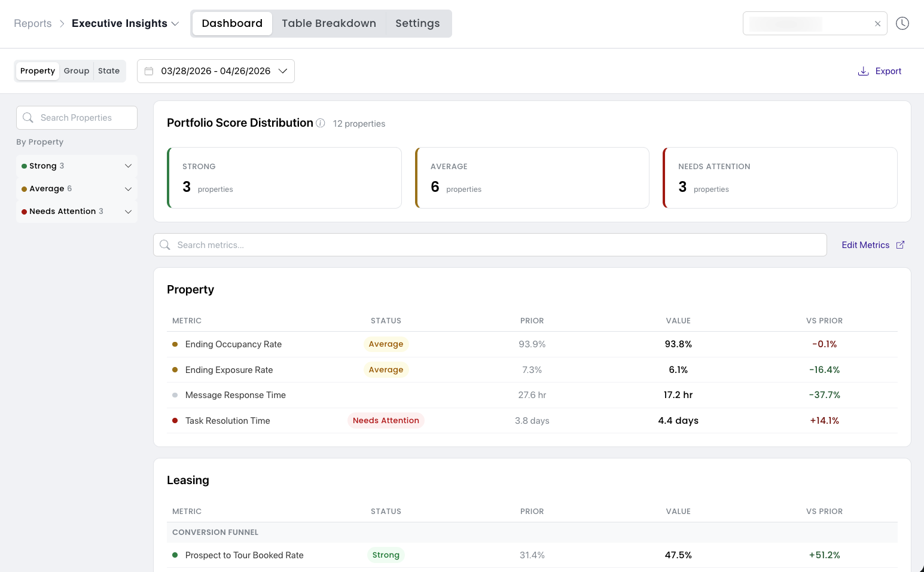Image resolution: width=924 pixels, height=572 pixels.
Task: Expand the Strong properties group
Action: point(77,166)
